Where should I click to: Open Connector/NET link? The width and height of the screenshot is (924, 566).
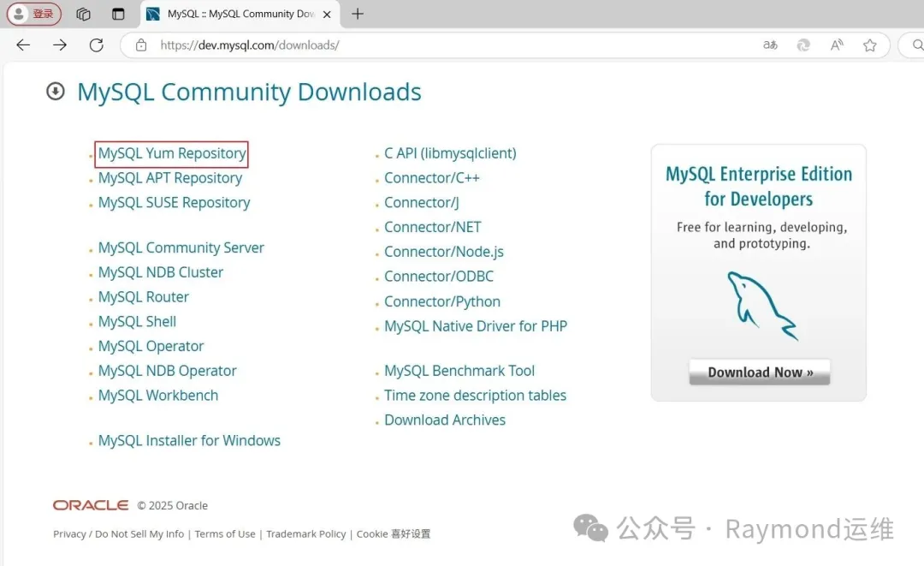click(x=433, y=227)
